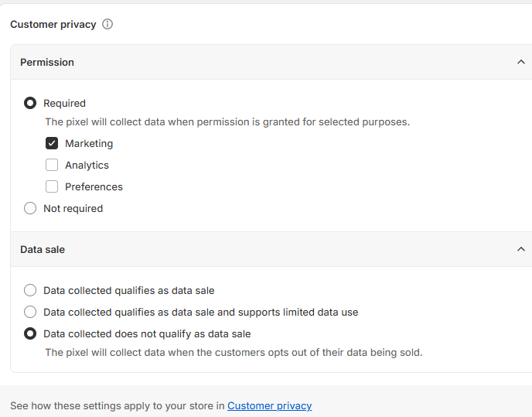Select the Not required radio button
Image resolution: width=532 pixels, height=417 pixels.
[30, 208]
